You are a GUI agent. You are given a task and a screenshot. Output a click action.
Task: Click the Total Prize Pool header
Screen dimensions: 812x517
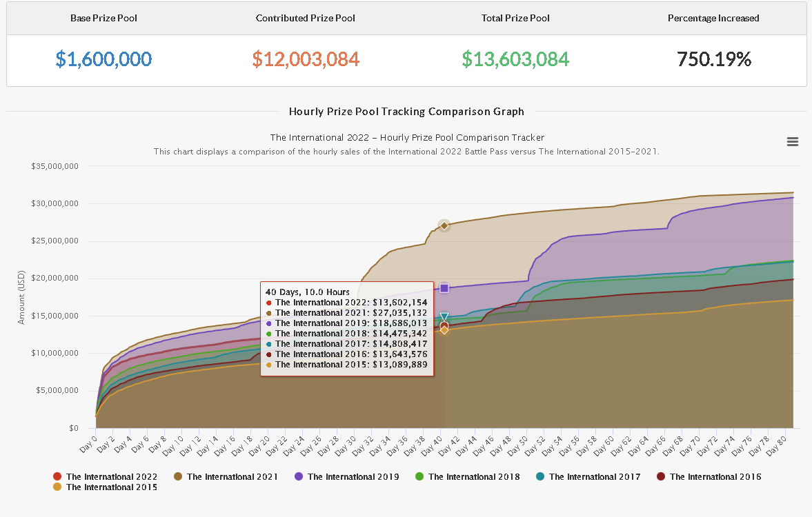(x=515, y=18)
